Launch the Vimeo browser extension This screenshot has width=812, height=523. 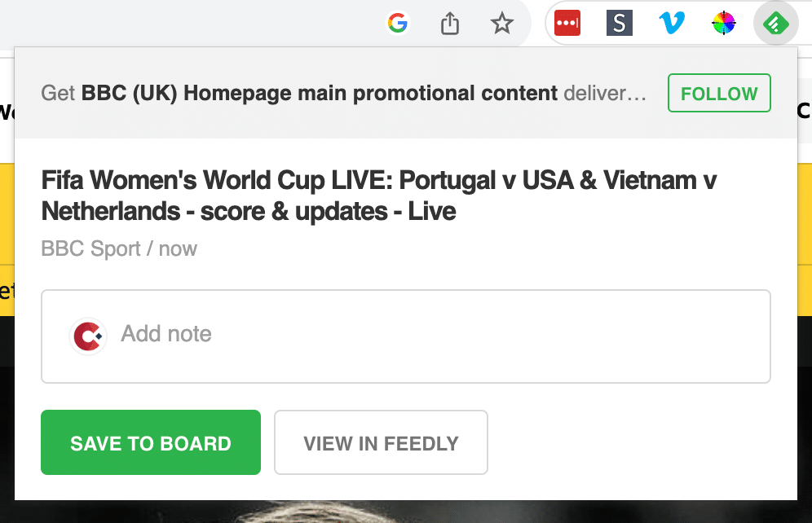point(671,23)
